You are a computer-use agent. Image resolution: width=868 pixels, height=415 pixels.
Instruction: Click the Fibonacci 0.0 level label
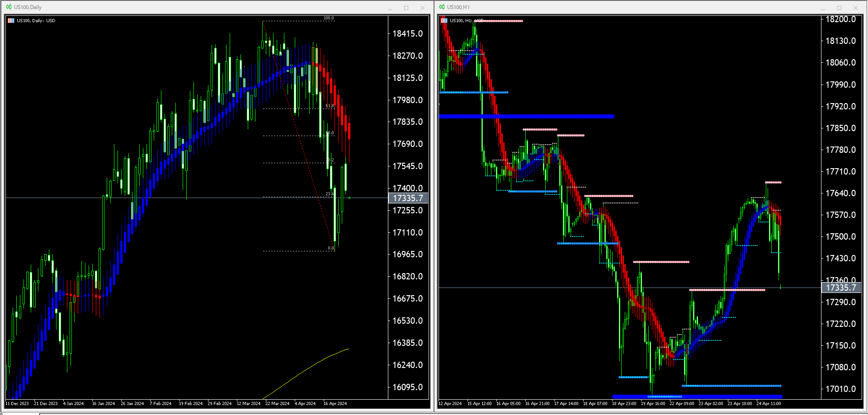click(x=331, y=248)
